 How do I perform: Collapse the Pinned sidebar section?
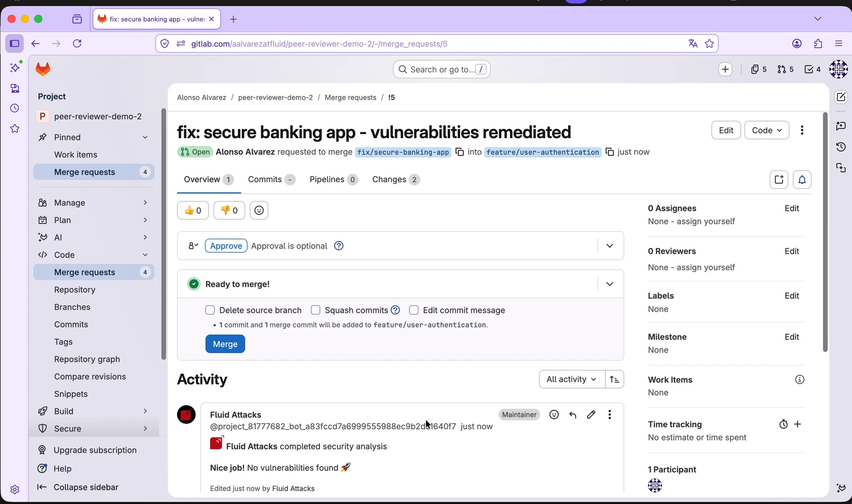(145, 137)
